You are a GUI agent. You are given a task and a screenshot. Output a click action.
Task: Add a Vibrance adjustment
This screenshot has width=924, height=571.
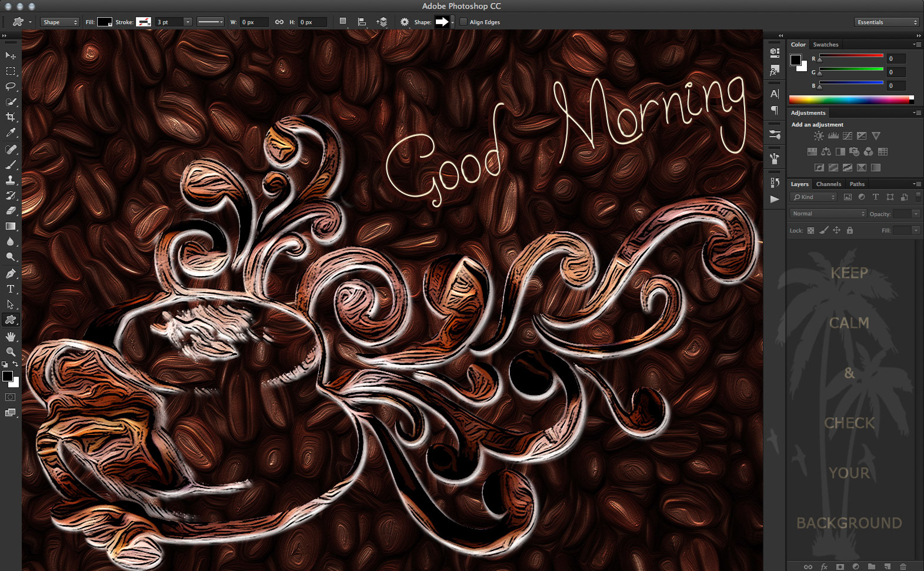click(876, 136)
